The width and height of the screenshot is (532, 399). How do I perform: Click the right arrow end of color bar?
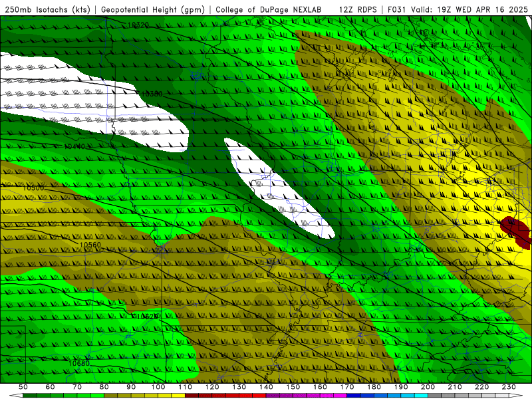[x=516, y=396]
